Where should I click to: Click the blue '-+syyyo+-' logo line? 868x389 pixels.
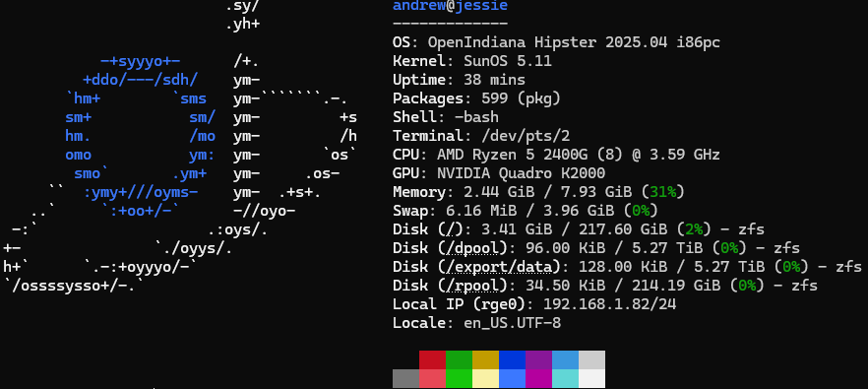click(x=140, y=61)
